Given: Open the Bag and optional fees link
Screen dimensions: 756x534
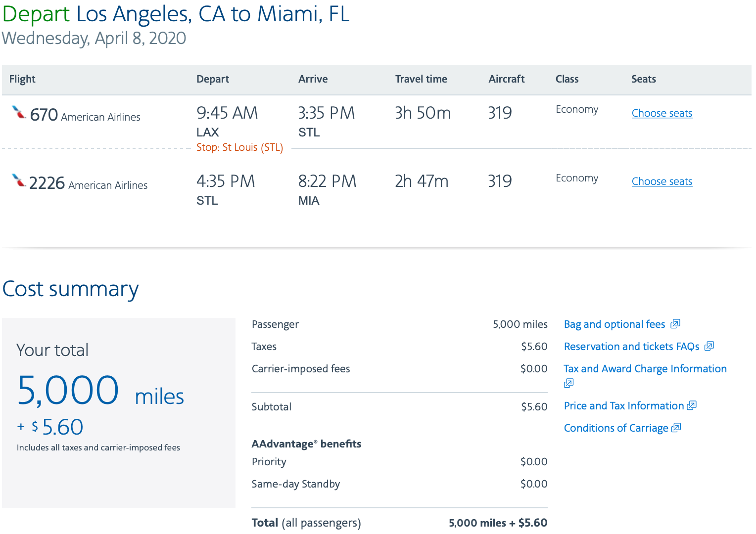Looking at the screenshot, I should coord(614,324).
